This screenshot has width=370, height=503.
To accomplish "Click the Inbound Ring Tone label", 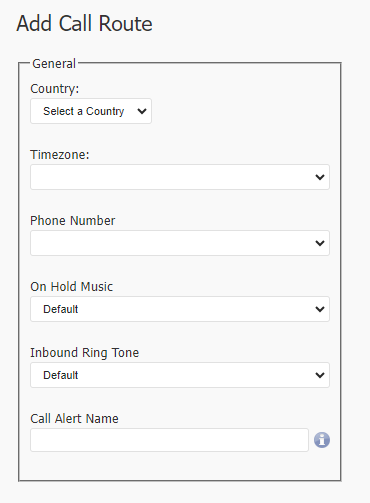I will [x=85, y=353].
